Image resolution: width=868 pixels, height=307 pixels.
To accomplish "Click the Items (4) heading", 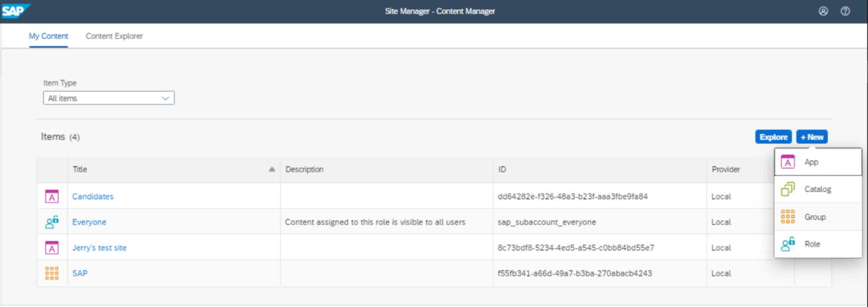I will coord(60,137).
